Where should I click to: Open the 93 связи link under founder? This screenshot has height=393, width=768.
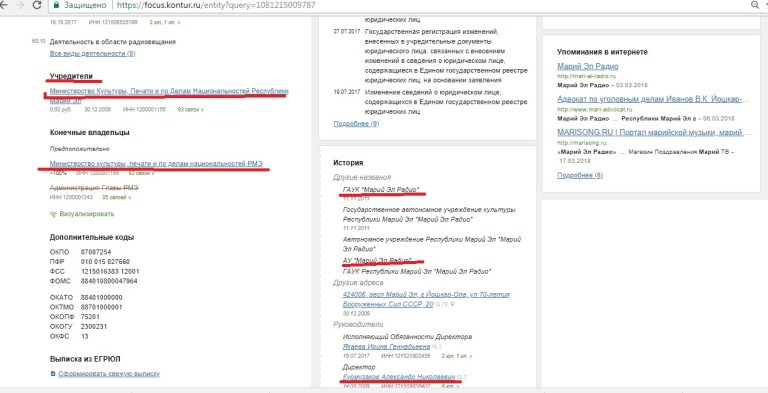(x=191, y=110)
